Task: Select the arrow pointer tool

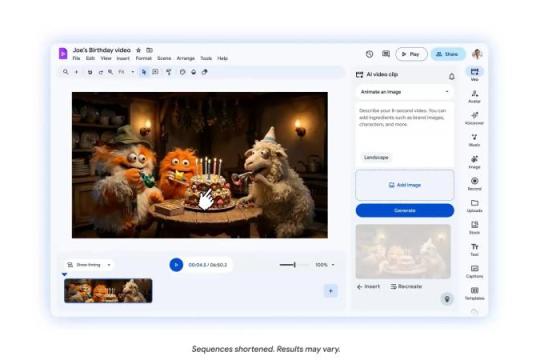Action: coord(144,72)
